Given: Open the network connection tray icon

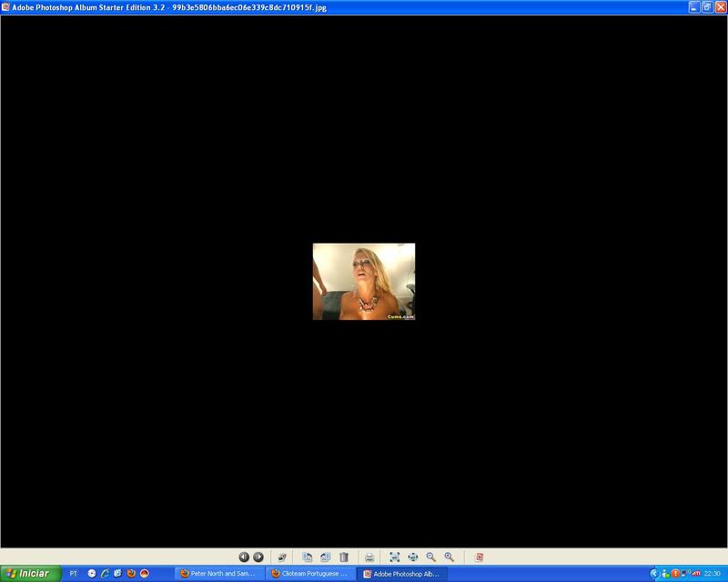Looking at the screenshot, I should tap(685, 574).
